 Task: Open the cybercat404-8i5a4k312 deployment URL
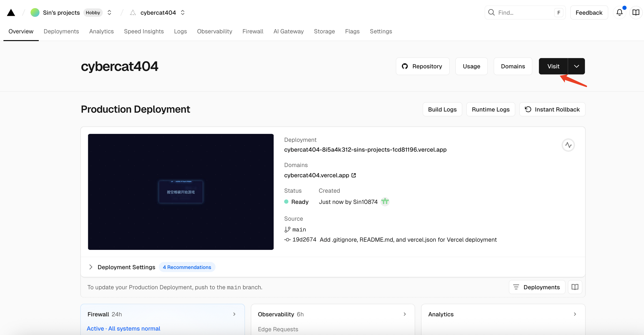[x=365, y=150]
